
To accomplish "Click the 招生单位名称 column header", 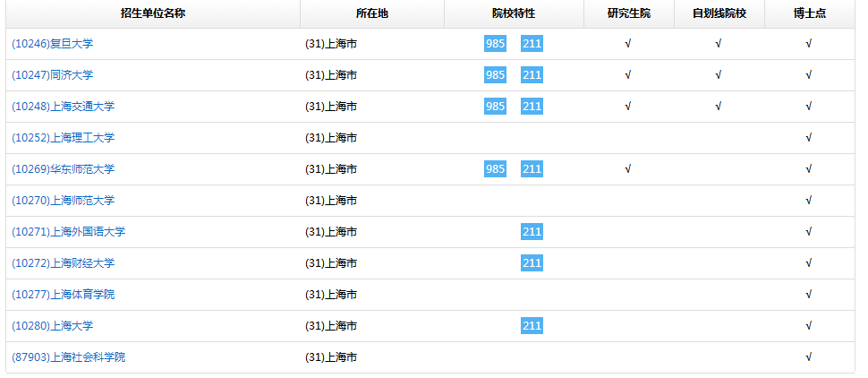I will (153, 13).
